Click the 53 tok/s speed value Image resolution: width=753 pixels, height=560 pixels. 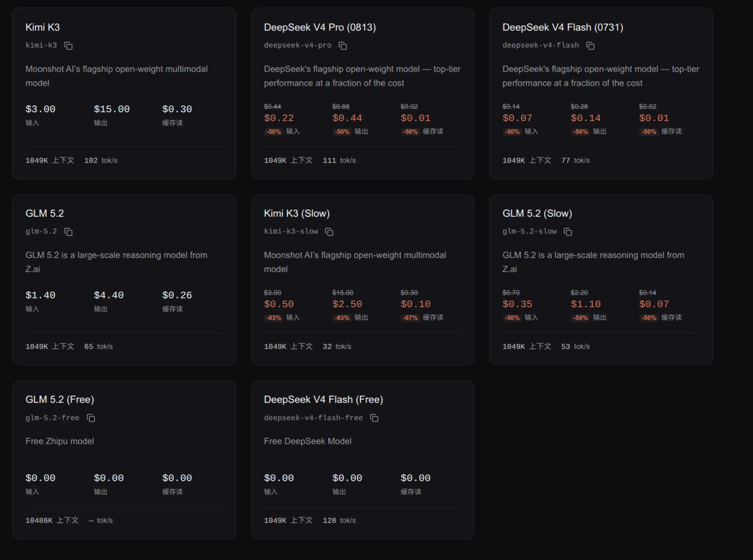[x=576, y=347]
